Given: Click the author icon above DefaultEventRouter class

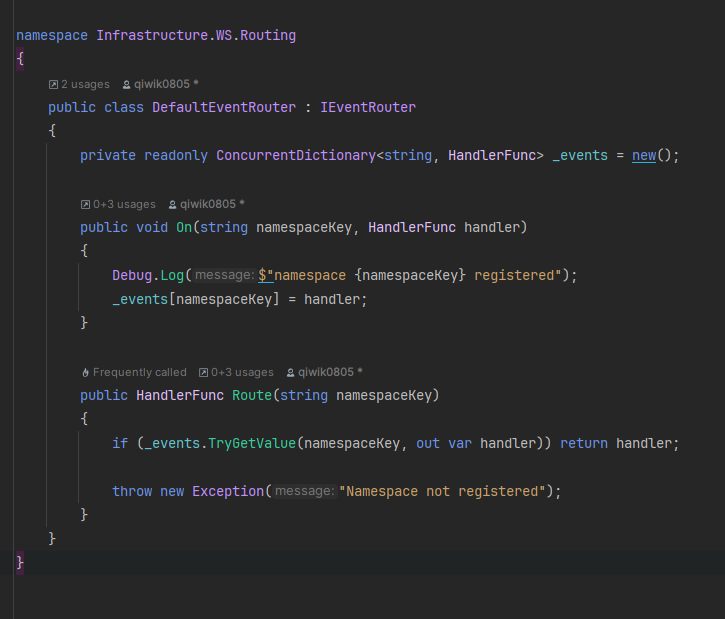Looking at the screenshot, I should tap(126, 85).
